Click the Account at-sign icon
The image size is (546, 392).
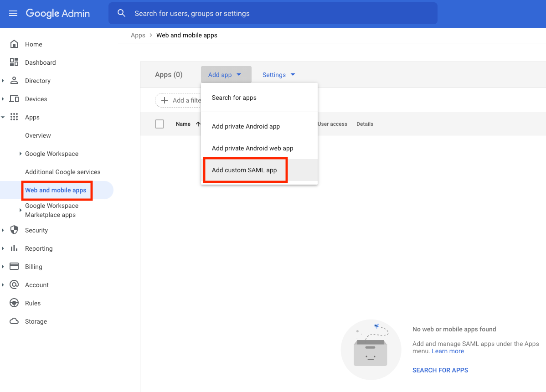(x=14, y=284)
